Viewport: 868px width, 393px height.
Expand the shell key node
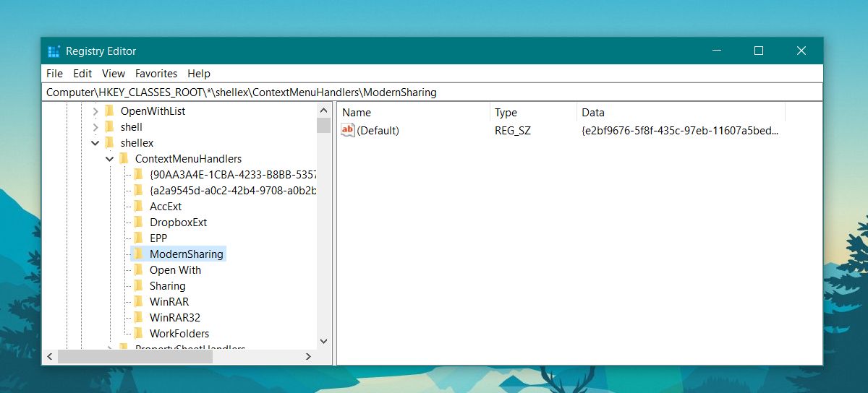tap(95, 127)
